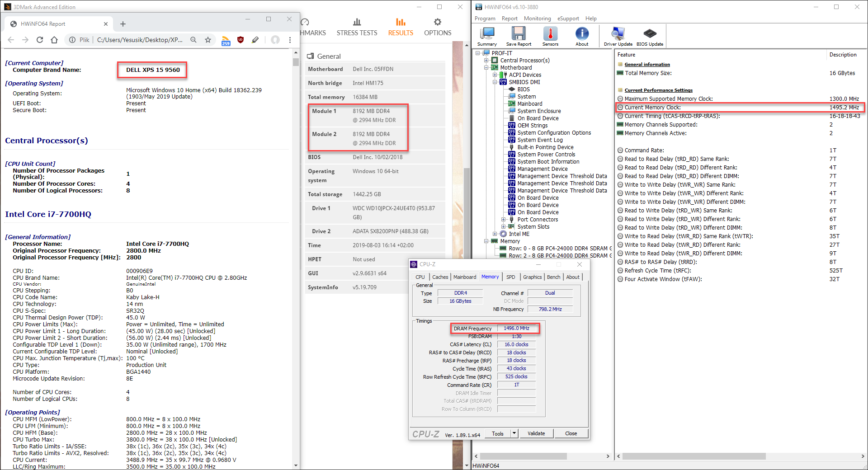
Task: Switch to the SPD tab in CPU-Z
Action: 510,277
